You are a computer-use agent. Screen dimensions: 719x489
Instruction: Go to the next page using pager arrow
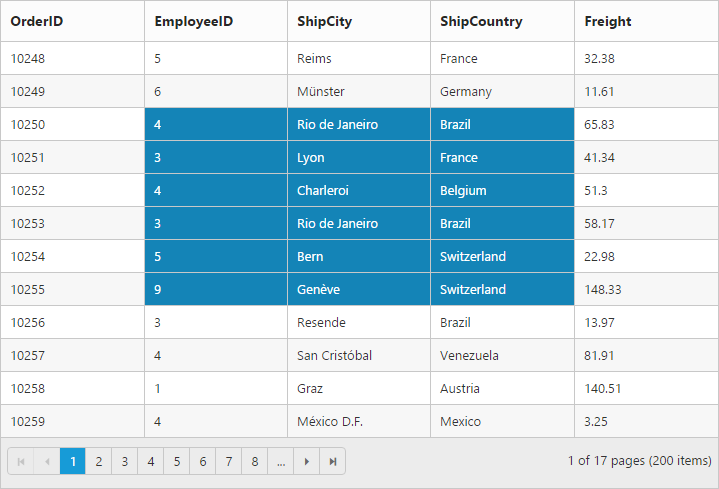pos(307,461)
